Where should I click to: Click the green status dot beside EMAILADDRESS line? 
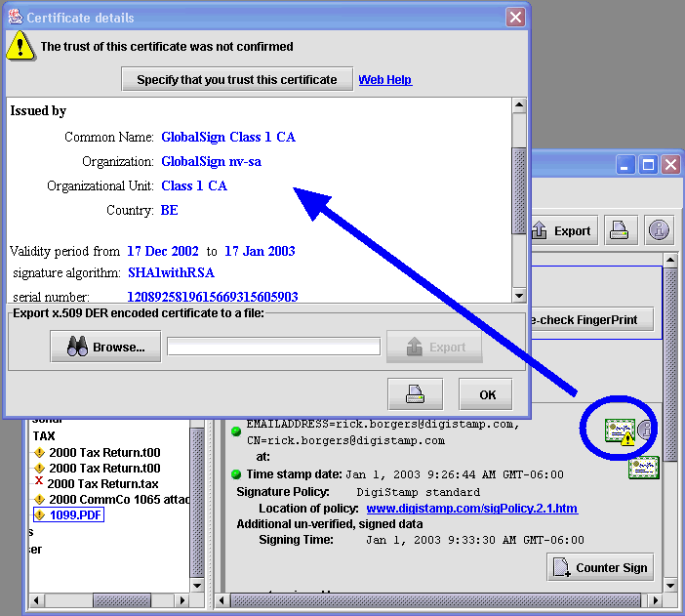236,431
